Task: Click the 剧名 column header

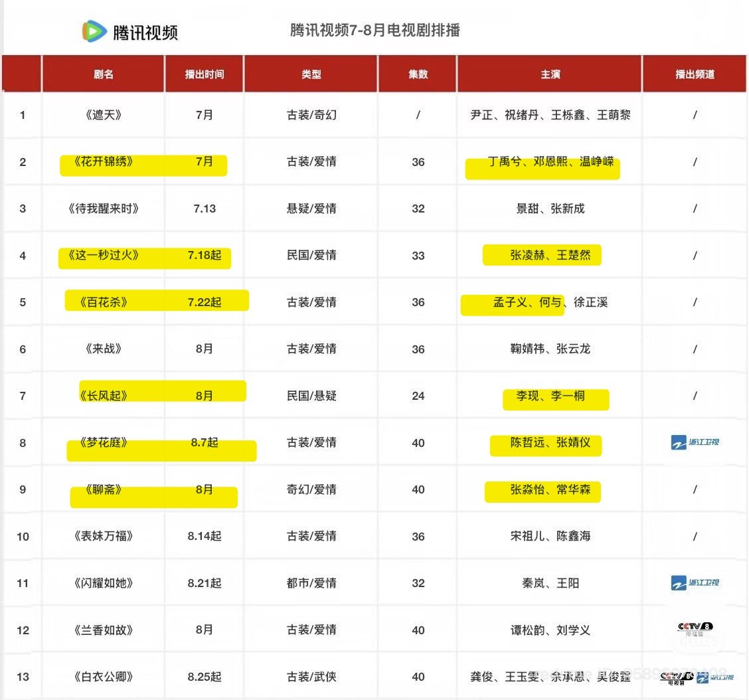Action: coord(103,74)
